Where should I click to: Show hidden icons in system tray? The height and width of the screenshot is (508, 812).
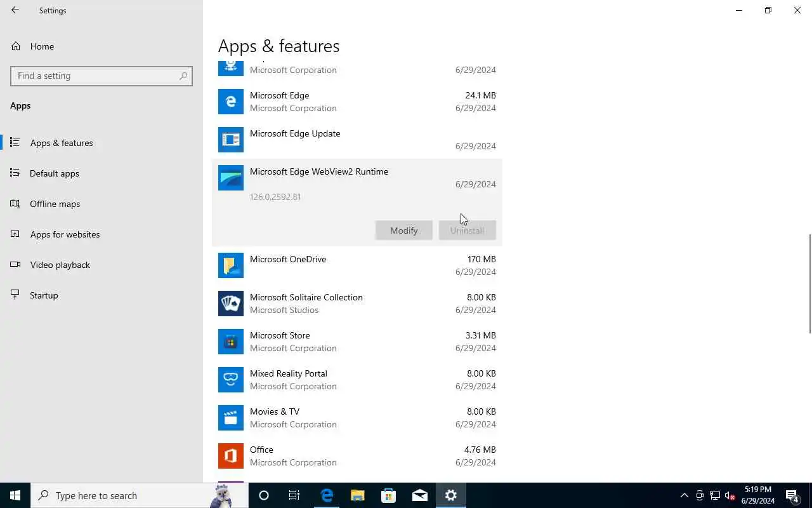684,495
